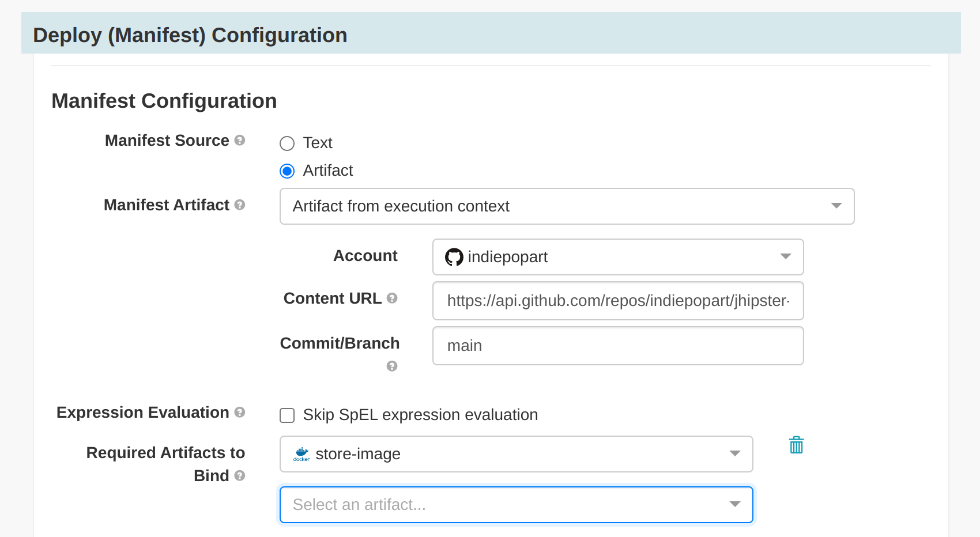Enable Skip SpEL expression evaluation checkbox
The image size is (980, 537).
[287, 415]
